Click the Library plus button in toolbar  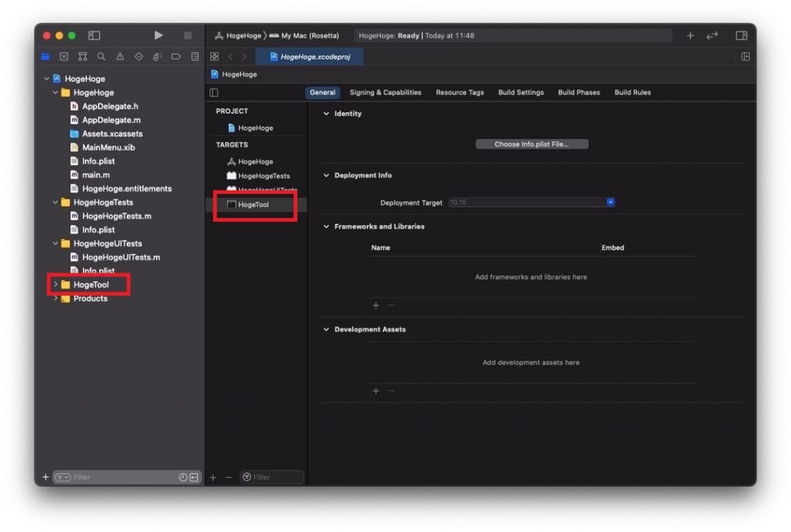coord(690,36)
